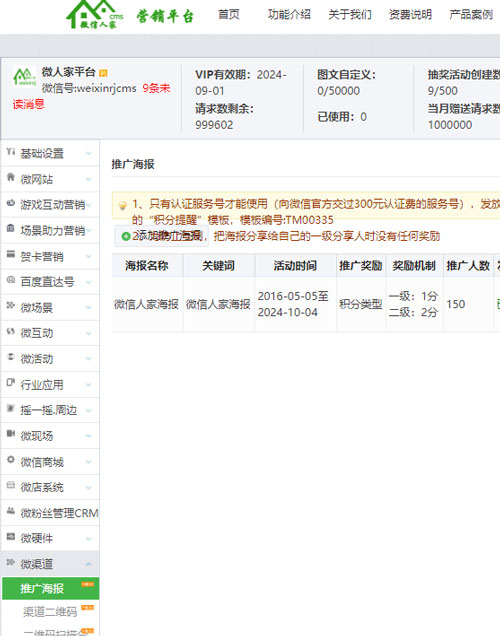The width and height of the screenshot is (500, 636).
Task: Click the 百度直达号 icon
Action: pyautogui.click(x=11, y=280)
